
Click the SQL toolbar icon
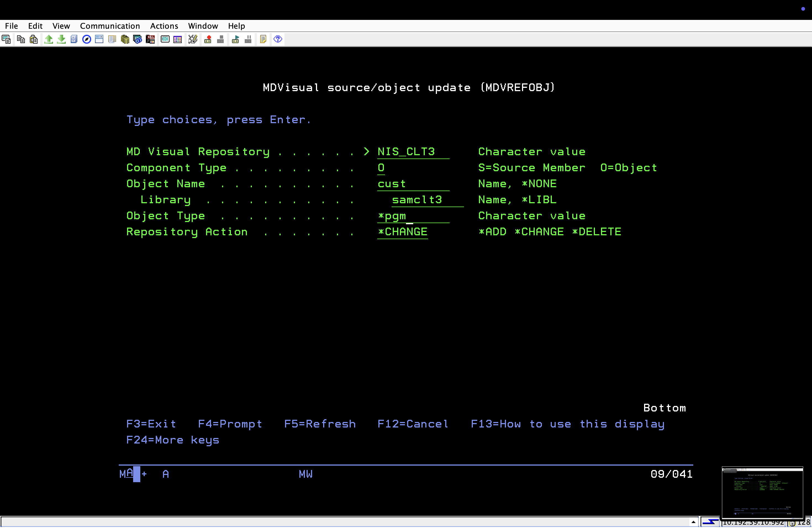pos(150,39)
